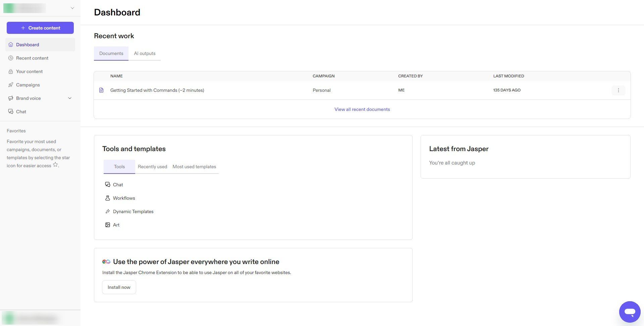Click the sidebar Chat bubble icon
Image resolution: width=644 pixels, height=326 pixels.
point(11,112)
